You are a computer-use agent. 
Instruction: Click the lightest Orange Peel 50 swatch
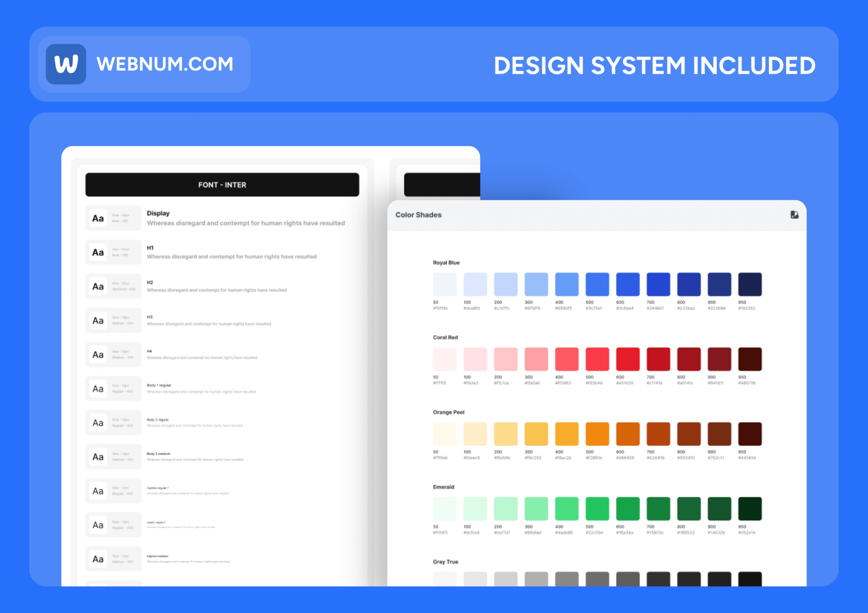click(x=445, y=434)
